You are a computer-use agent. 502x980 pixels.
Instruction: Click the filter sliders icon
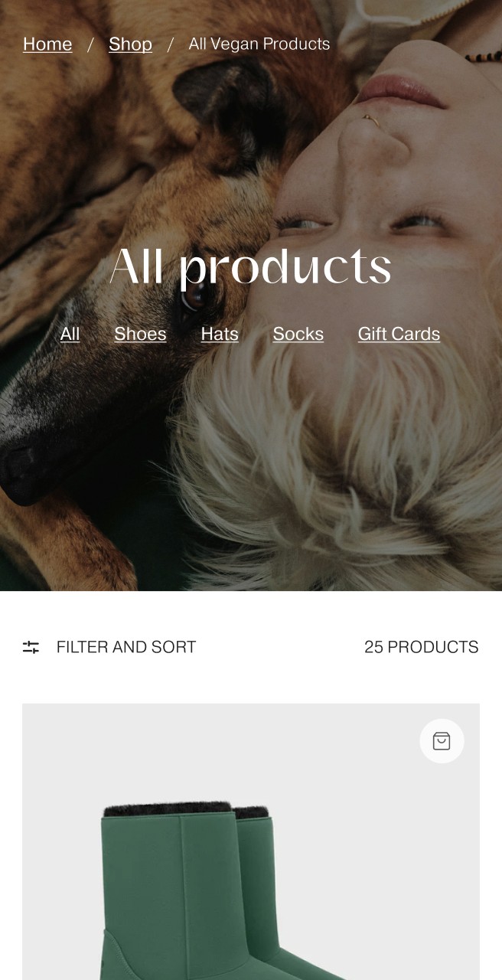tap(31, 647)
